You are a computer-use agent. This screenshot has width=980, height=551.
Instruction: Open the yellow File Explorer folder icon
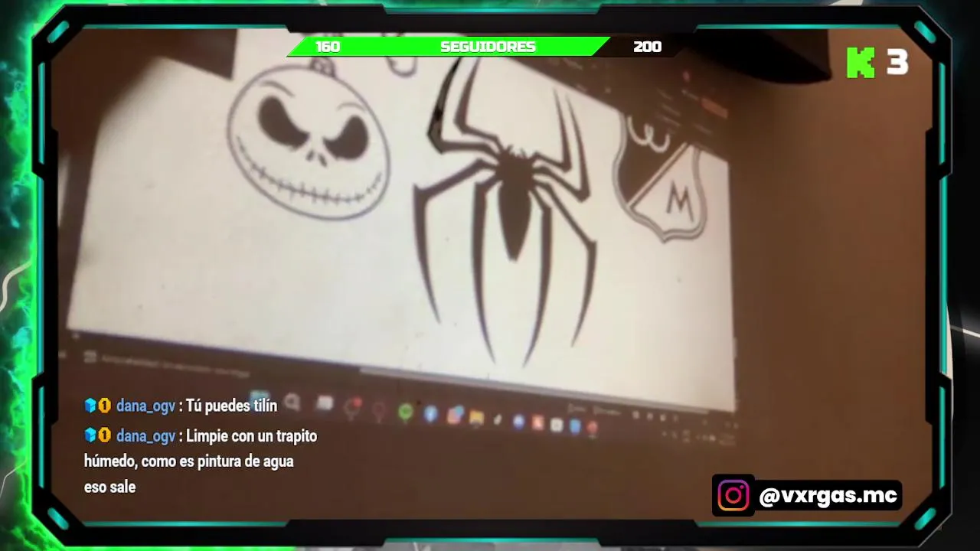click(x=476, y=418)
